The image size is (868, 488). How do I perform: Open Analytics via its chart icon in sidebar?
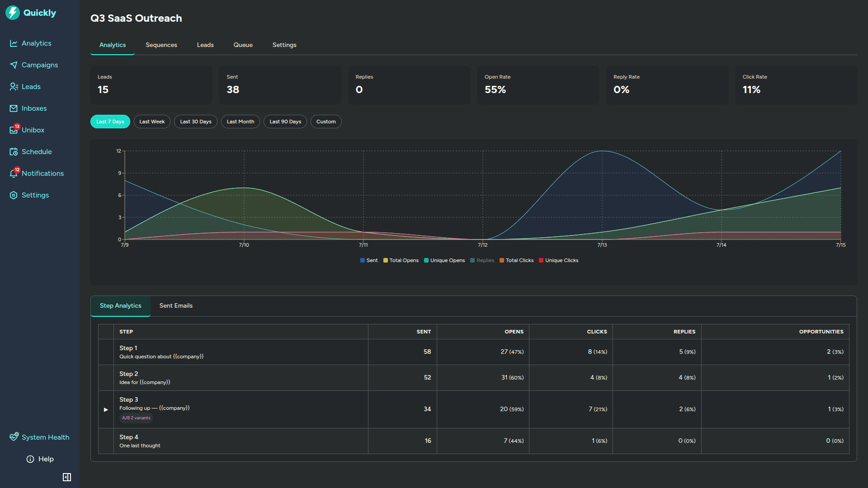14,43
